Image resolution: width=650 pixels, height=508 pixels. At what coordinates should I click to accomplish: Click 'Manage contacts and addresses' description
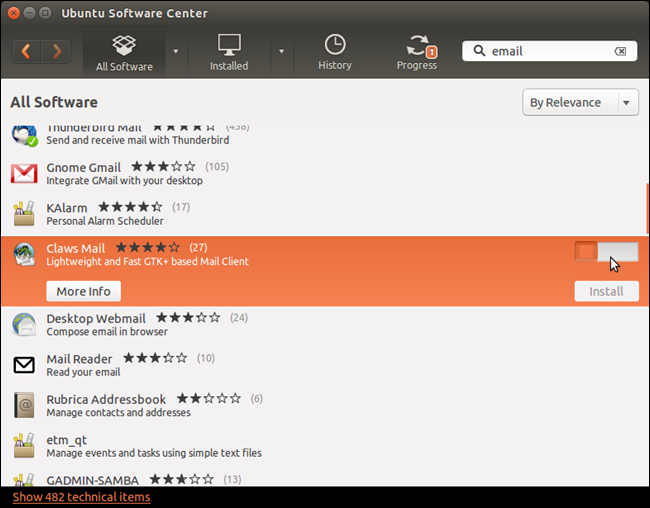119,413
